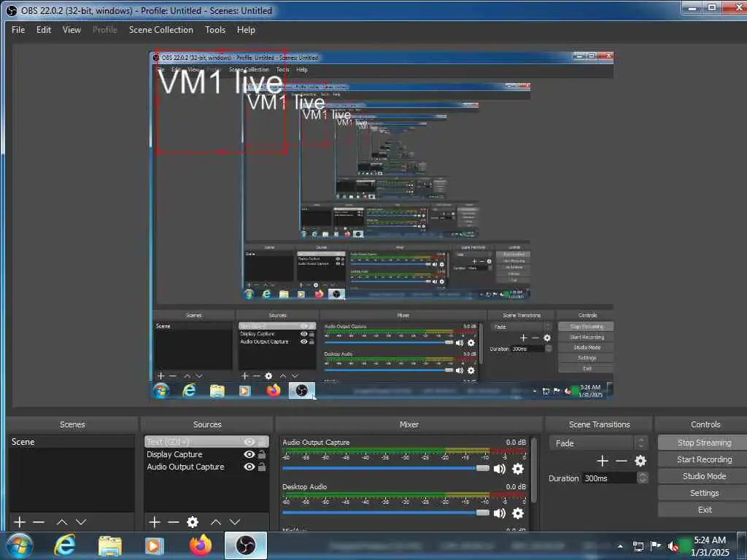Enable Studio Mode
747x560 pixels.
point(704,475)
